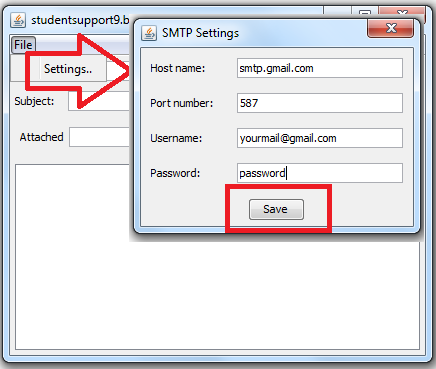
Task: Click the Subject field in main window
Action: point(99,101)
